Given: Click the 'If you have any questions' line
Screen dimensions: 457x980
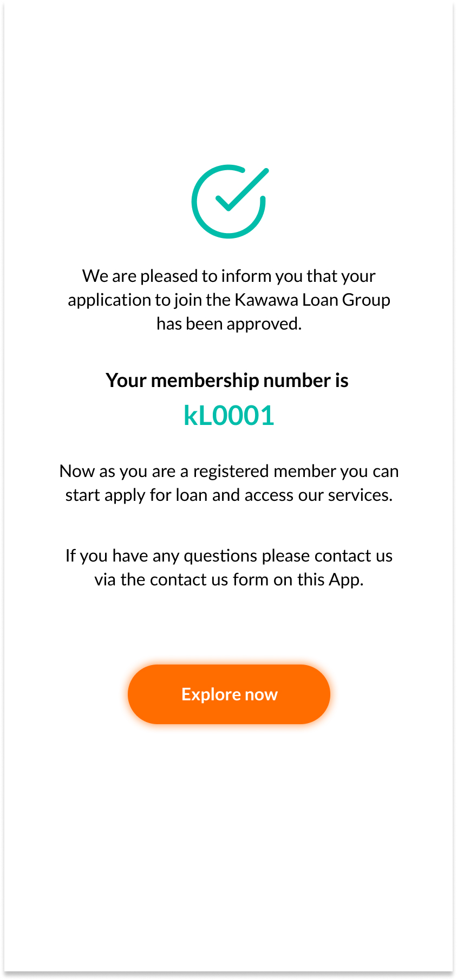Looking at the screenshot, I should (228, 556).
